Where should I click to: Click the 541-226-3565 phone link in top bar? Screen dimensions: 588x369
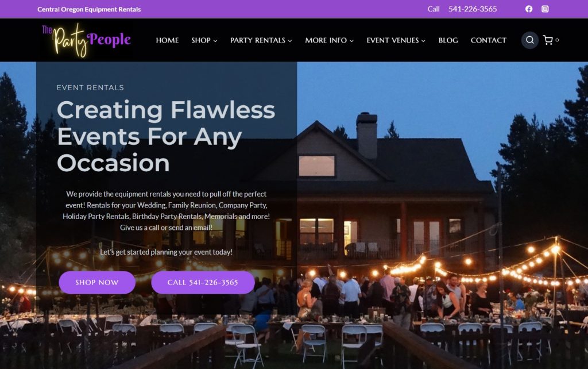pos(473,9)
